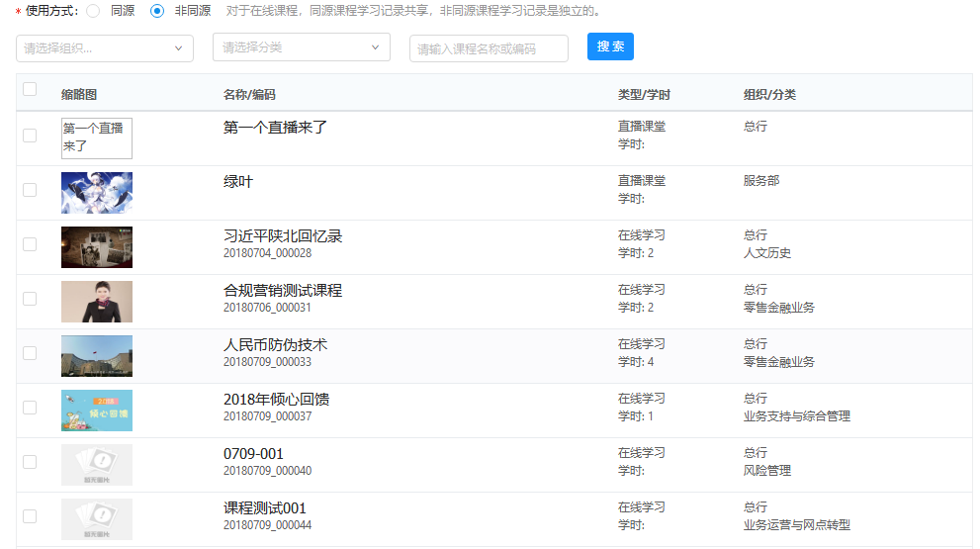Click the 2018年倾心回馈 thumbnail
The width and height of the screenshot is (980, 549).
pos(96,411)
